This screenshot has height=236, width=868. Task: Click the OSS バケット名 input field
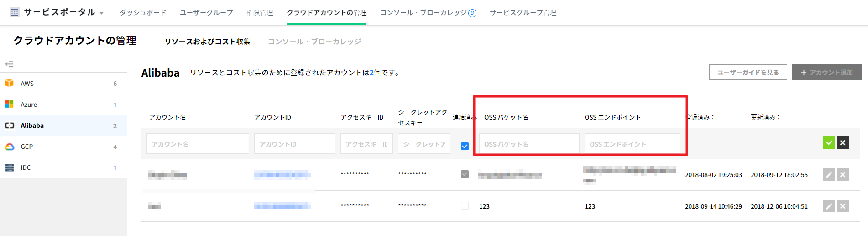[528, 144]
